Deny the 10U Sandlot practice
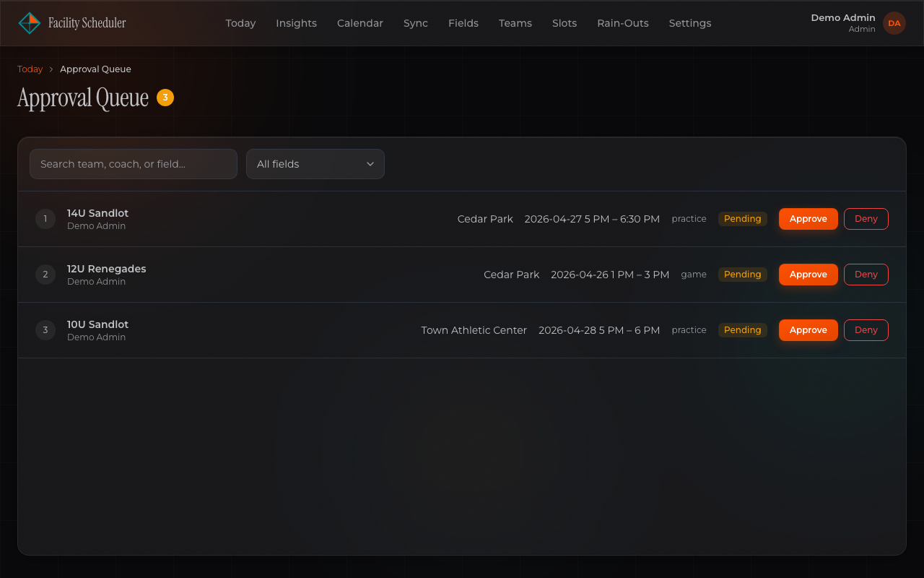This screenshot has height=578, width=924. [866, 330]
